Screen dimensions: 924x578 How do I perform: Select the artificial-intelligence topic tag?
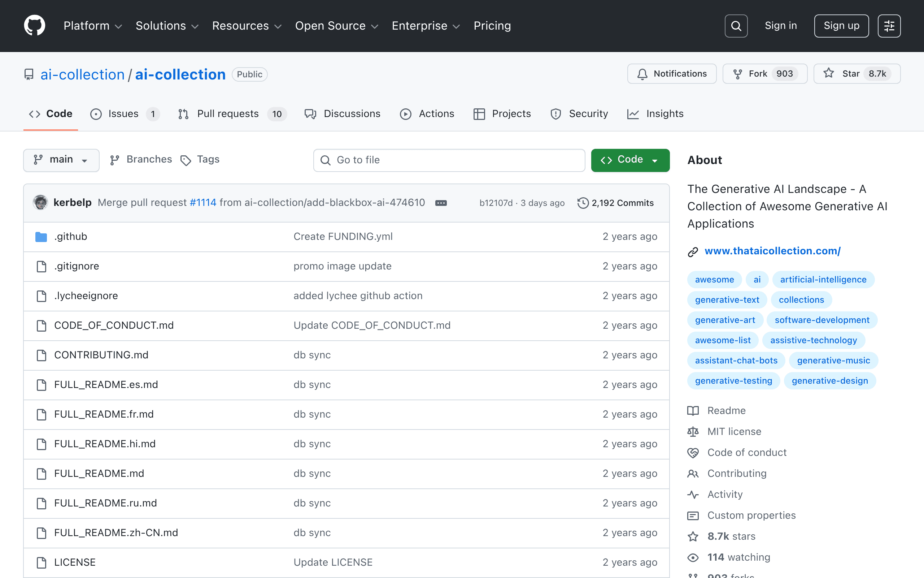(823, 280)
